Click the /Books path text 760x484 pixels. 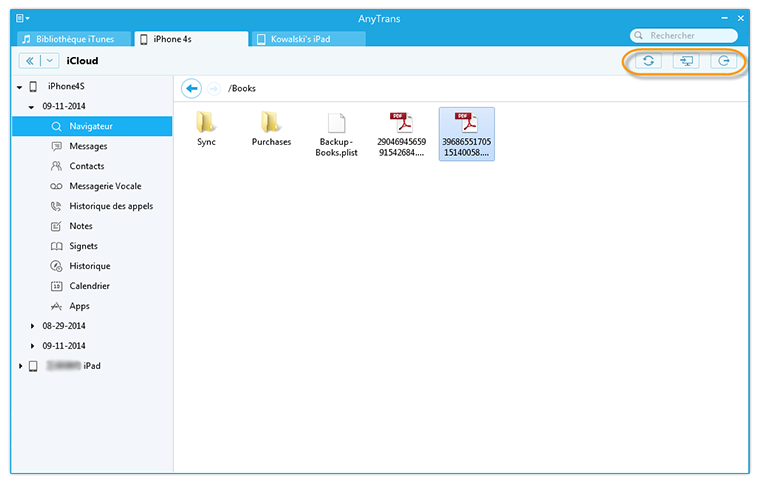[x=242, y=88]
